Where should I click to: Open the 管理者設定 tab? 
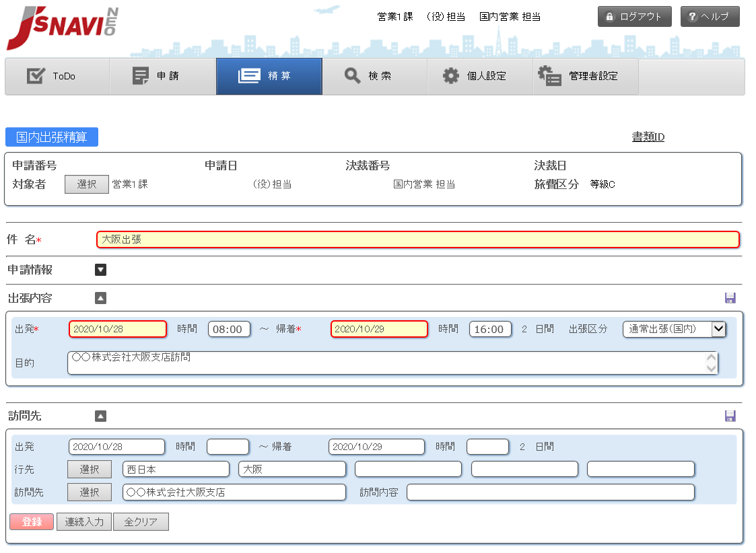click(585, 76)
